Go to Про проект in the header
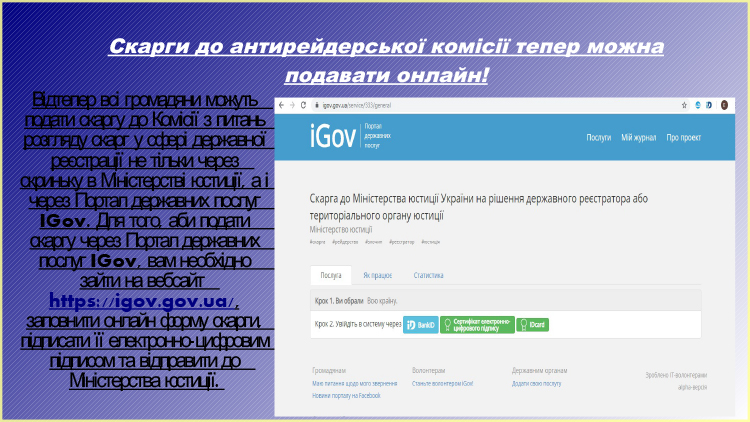Viewport: 750px width, 422px height. coord(684,137)
